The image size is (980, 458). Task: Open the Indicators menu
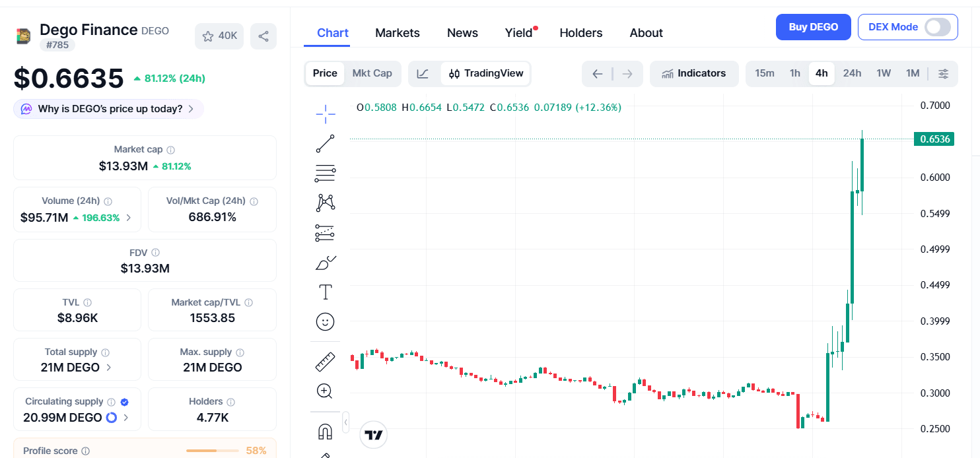click(x=693, y=73)
